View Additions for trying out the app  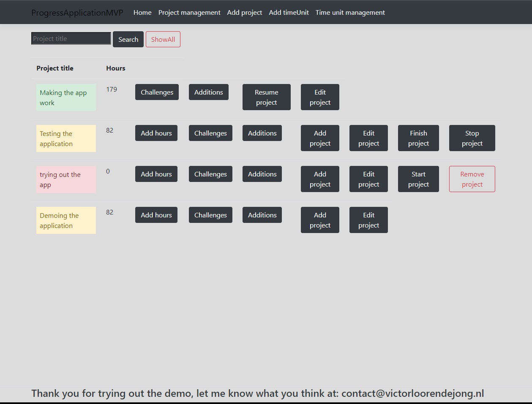tap(262, 174)
